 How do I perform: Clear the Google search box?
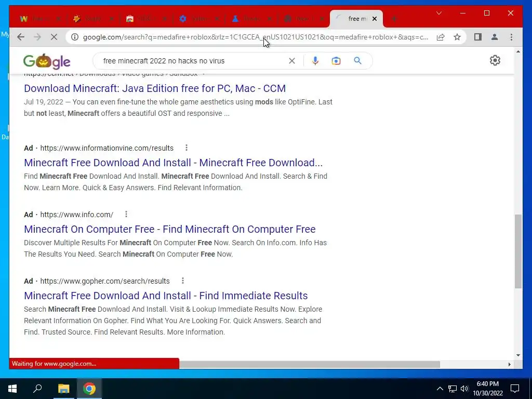tap(292, 61)
